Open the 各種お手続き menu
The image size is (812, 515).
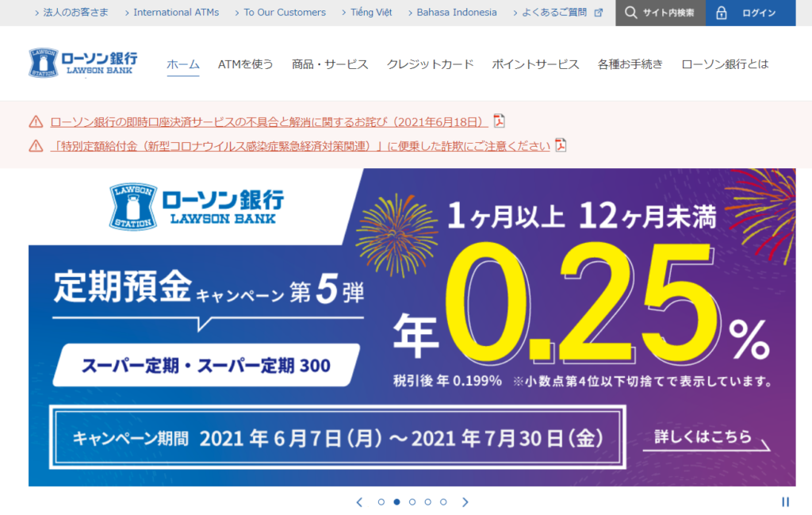630,64
